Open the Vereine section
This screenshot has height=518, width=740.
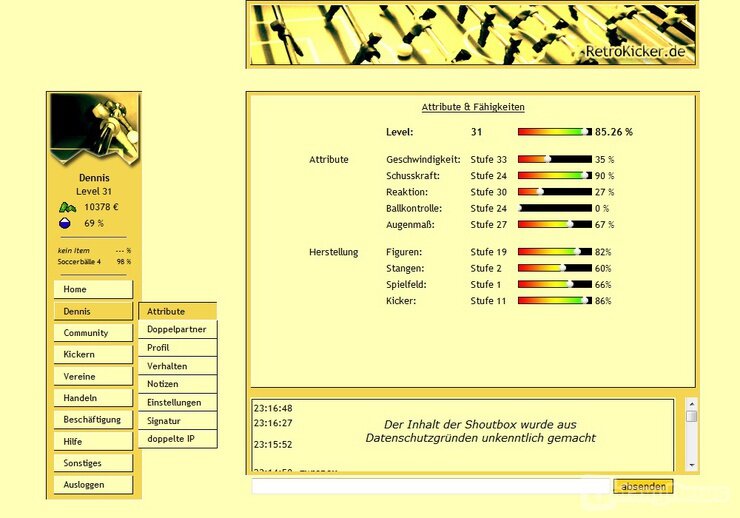(x=93, y=376)
